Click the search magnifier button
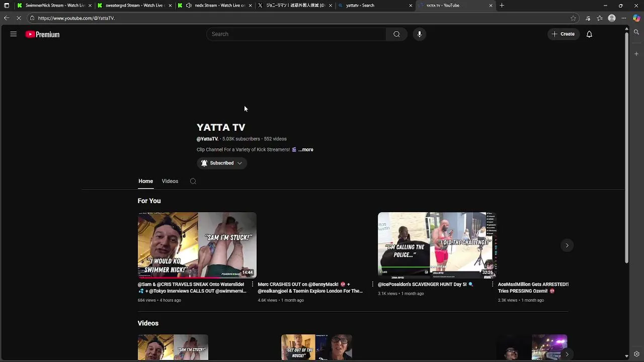The height and width of the screenshot is (362, 644). pos(396,34)
